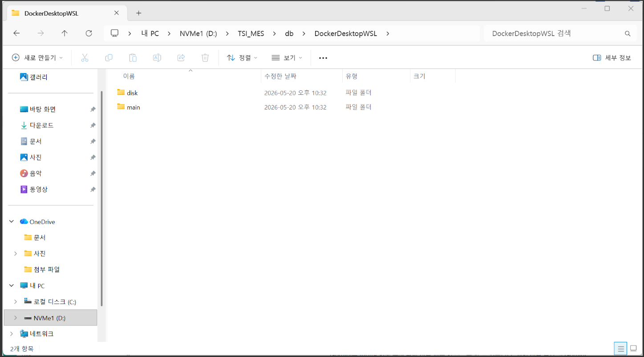Sort by 크기 column header

coord(419,76)
